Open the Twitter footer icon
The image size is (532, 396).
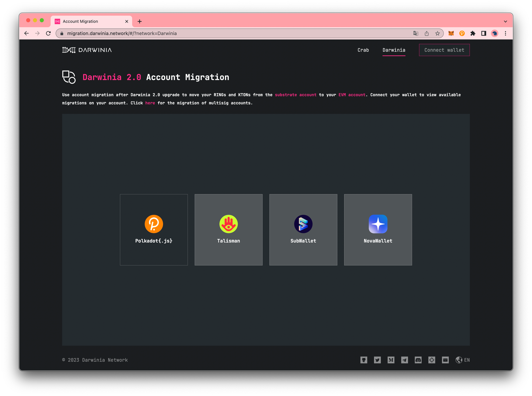[x=377, y=360]
